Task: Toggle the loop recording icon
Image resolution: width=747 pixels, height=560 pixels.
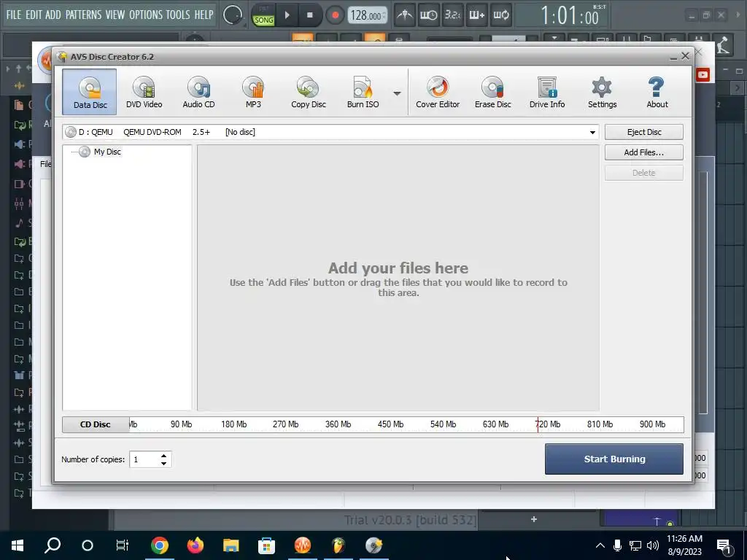Action: click(500, 15)
